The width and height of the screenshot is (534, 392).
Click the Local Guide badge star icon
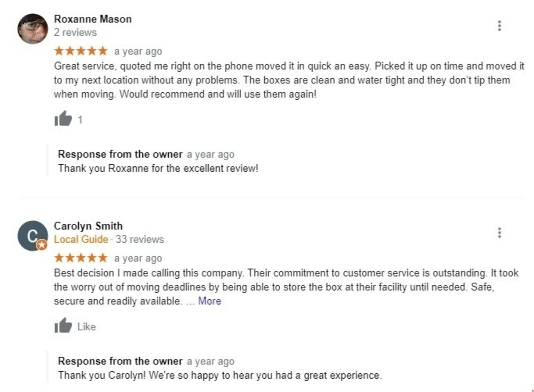[42, 245]
